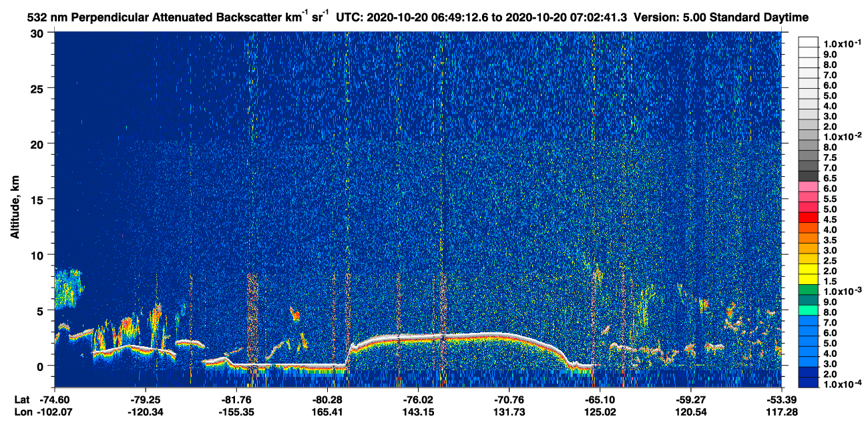This screenshot has width=868, height=445.
Task: Click the longitude value "131.73"
Action: pos(509,412)
